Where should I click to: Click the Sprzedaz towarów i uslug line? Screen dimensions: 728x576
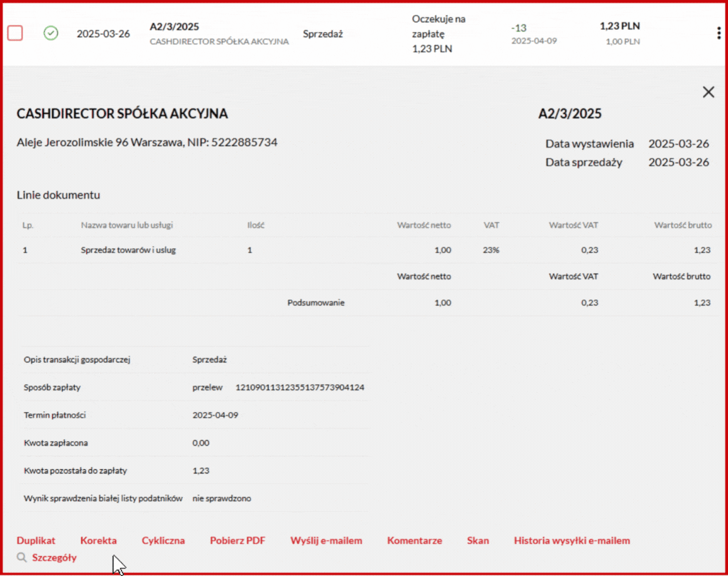[x=128, y=250]
